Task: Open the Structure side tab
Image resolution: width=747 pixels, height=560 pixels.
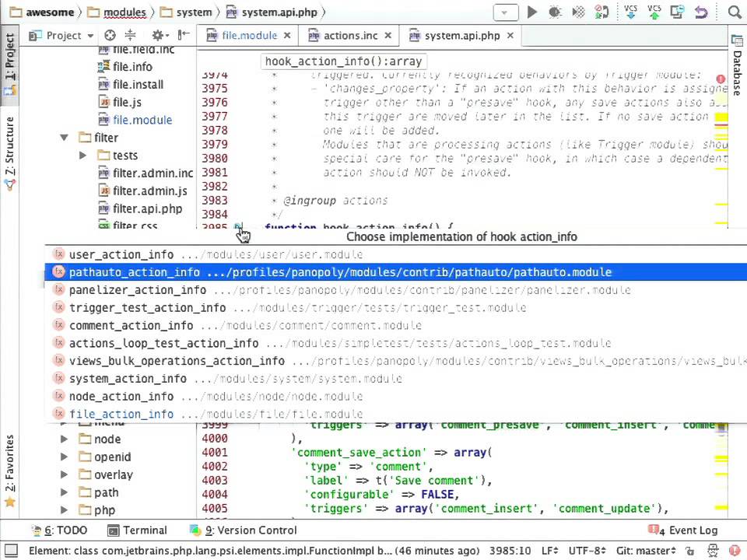Action: click(x=9, y=153)
